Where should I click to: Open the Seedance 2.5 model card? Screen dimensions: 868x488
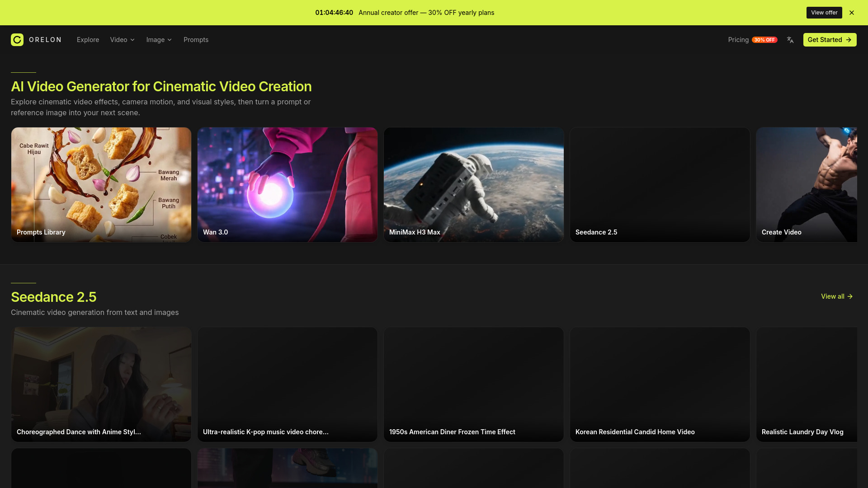point(660,185)
